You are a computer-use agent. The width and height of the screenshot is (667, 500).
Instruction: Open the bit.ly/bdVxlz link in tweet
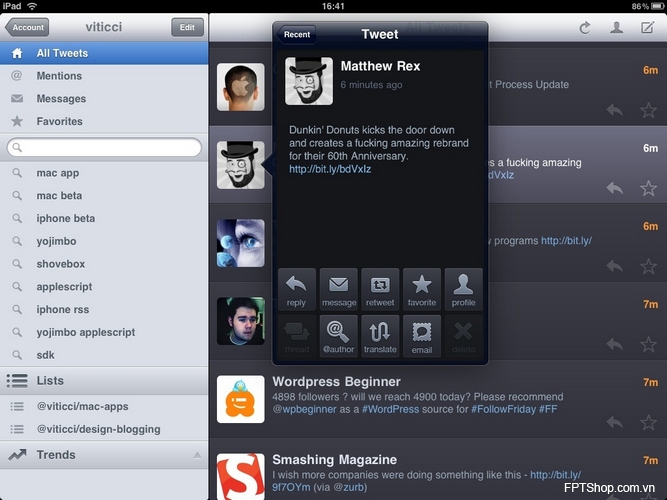(330, 169)
